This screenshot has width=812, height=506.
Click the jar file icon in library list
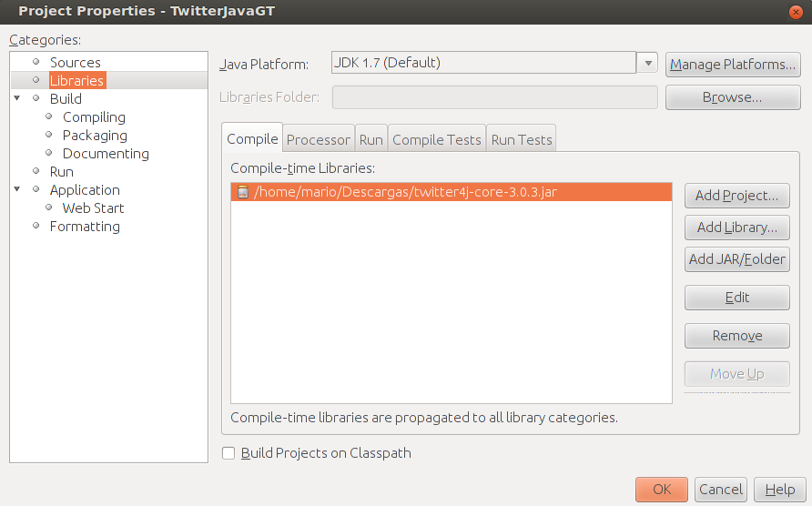tap(243, 192)
